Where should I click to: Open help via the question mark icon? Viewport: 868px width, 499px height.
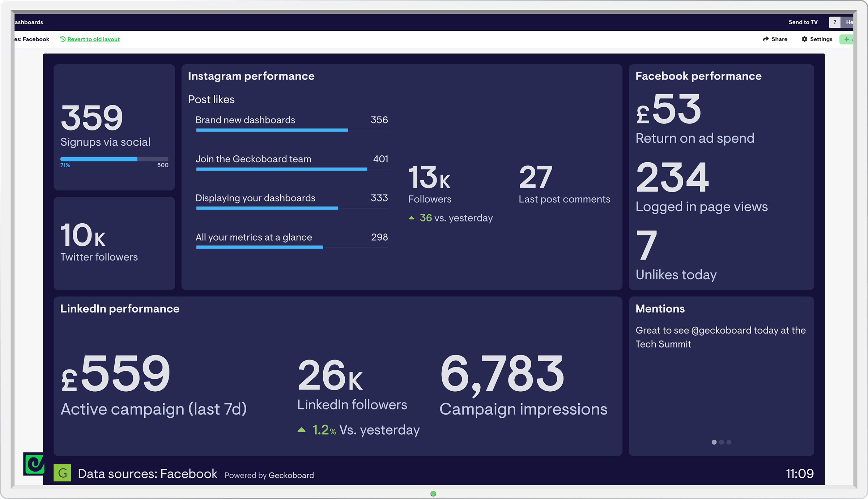(x=835, y=22)
